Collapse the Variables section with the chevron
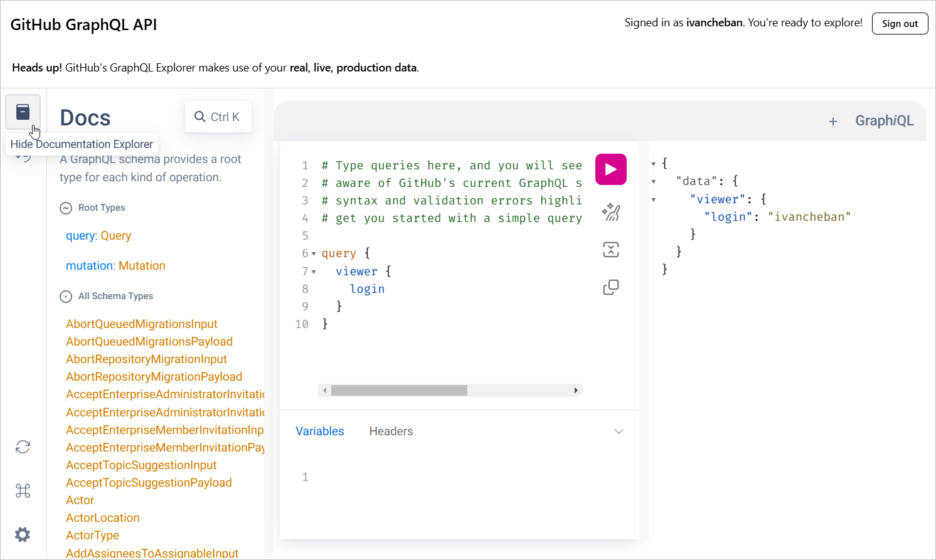This screenshot has width=936, height=560. pos(619,431)
